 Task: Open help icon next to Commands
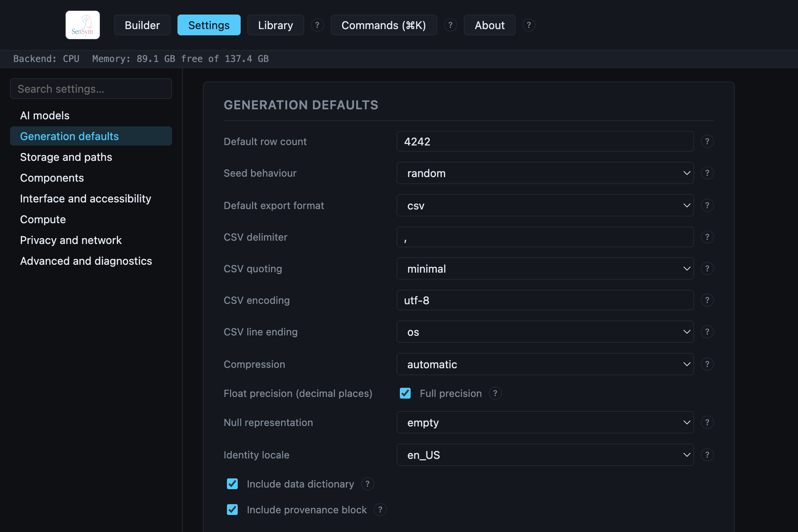point(450,25)
